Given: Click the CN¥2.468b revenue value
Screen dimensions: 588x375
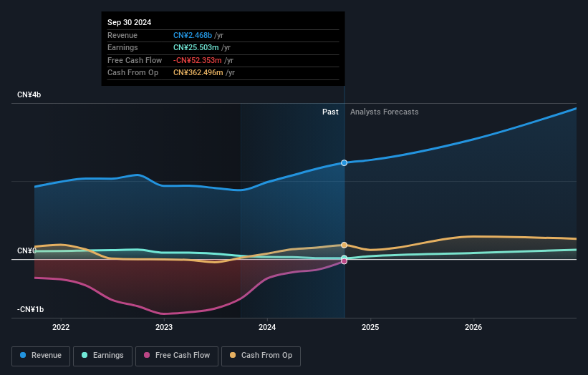Looking at the screenshot, I should point(193,35).
